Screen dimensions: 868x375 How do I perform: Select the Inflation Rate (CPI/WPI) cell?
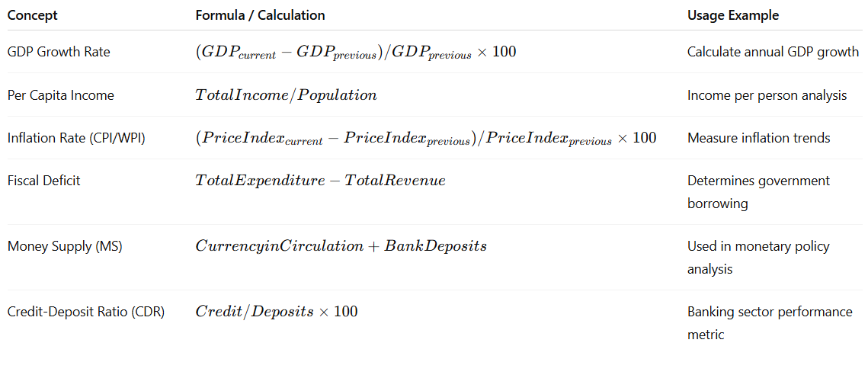point(76,138)
